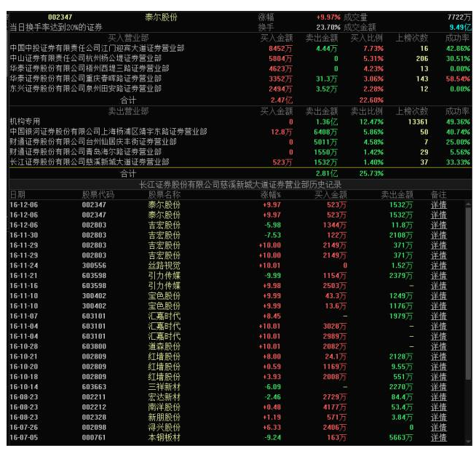Click the 股票名称 column header
The image size is (476, 451).
tap(164, 194)
